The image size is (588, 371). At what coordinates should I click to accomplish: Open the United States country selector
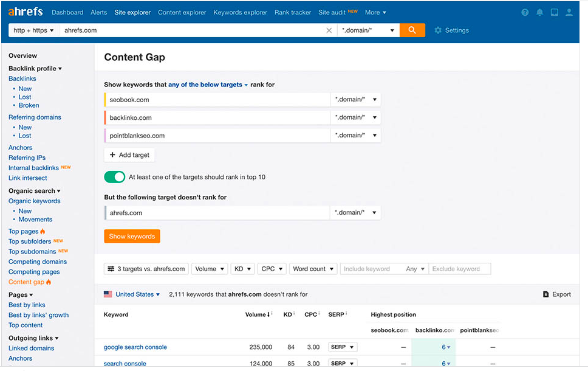[132, 294]
